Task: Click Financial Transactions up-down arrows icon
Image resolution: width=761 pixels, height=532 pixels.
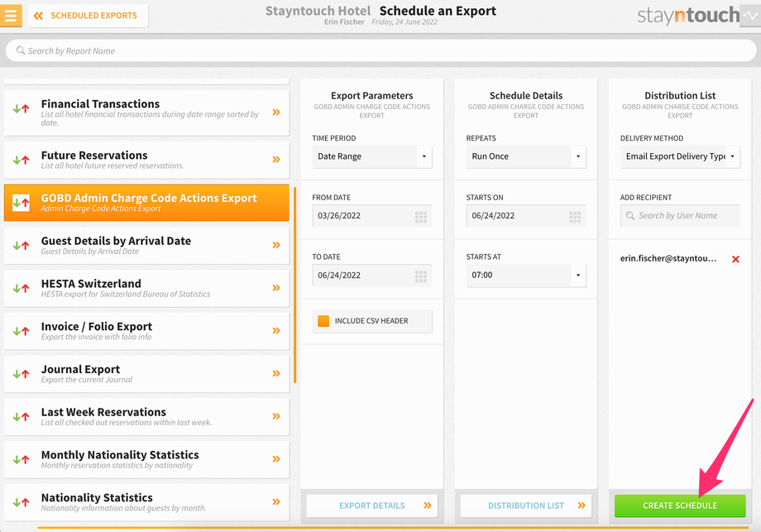Action: click(21, 108)
